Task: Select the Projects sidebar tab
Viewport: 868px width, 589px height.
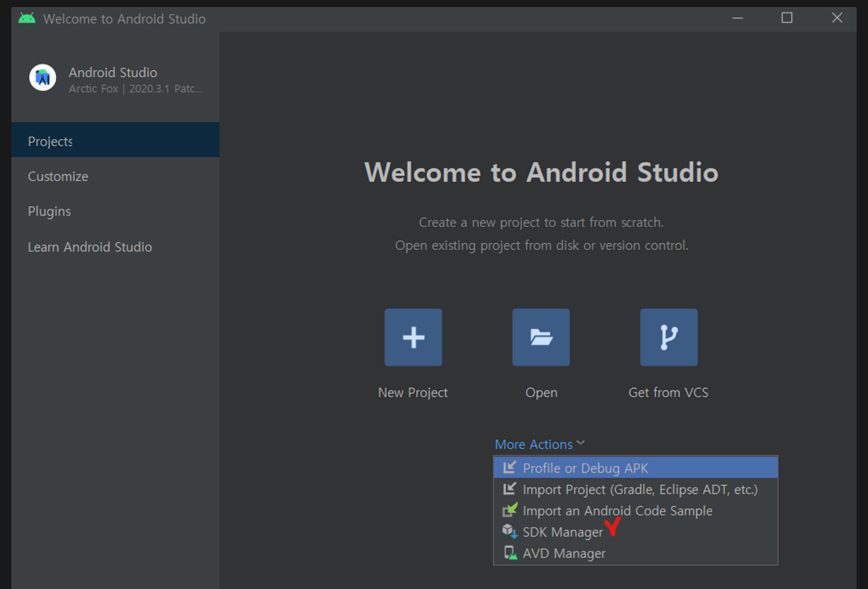Action: [x=115, y=140]
